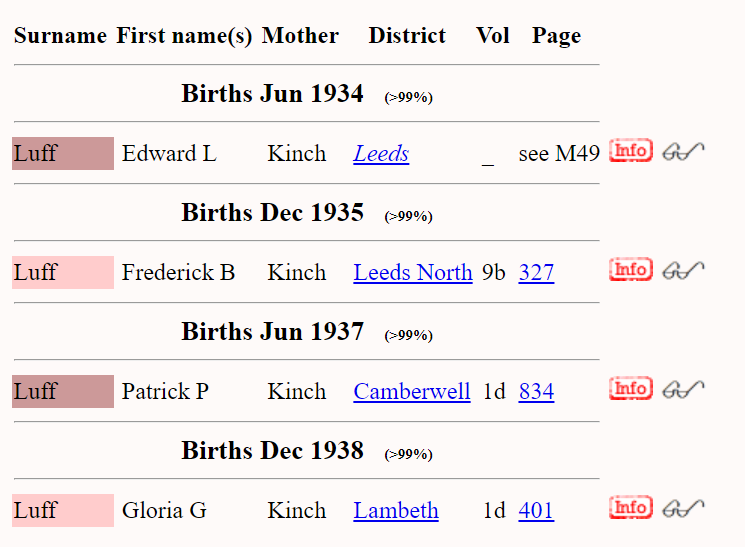Click page link 327
This screenshot has width=745, height=547.
point(536,273)
